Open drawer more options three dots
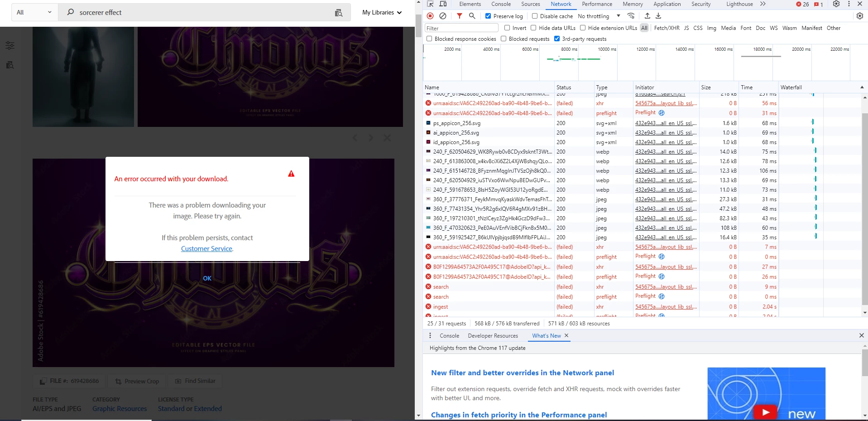 click(x=430, y=335)
